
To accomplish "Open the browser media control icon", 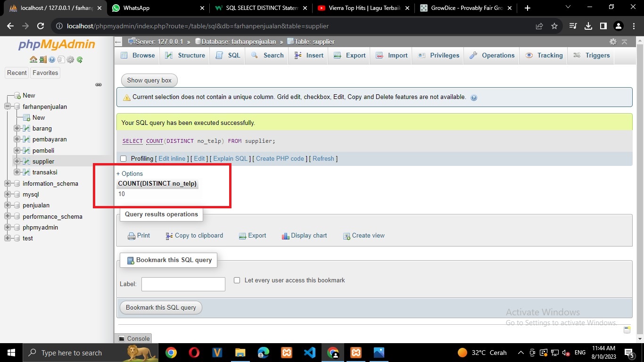I will (573, 26).
